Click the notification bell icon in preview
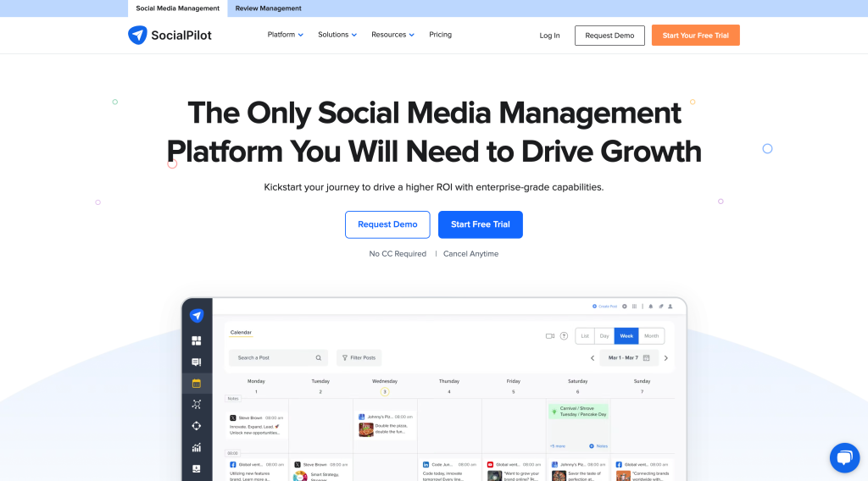The image size is (868, 481). [650, 307]
